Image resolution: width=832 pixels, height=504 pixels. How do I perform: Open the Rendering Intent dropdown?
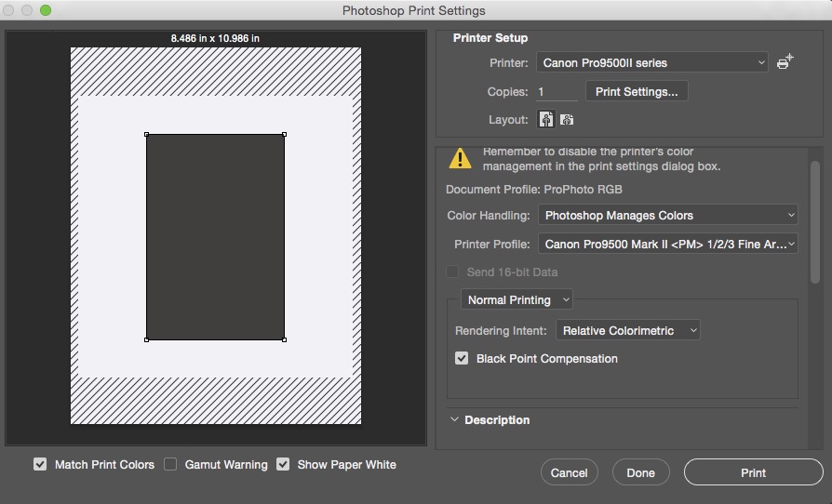[627, 330]
